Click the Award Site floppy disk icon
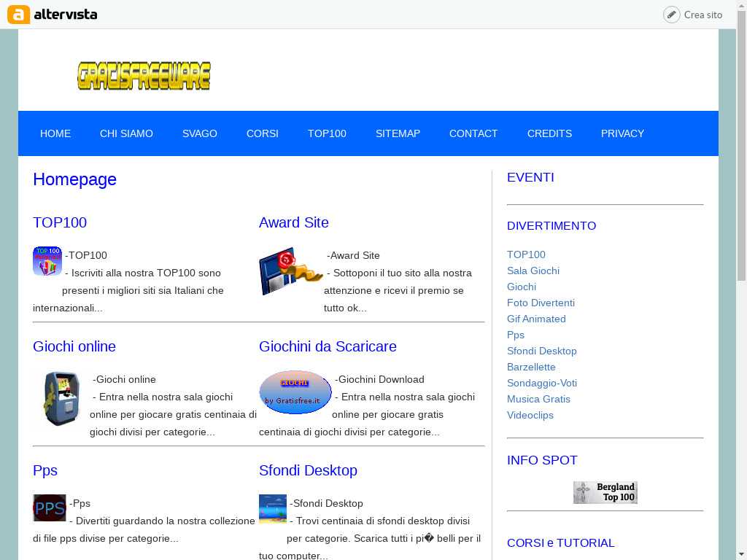Viewport: 747px width, 560px height. pos(290,271)
